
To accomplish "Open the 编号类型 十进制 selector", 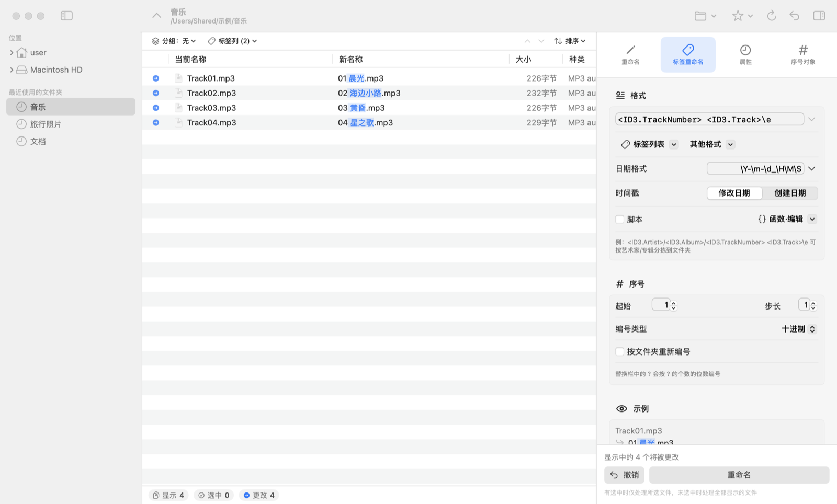I will click(x=798, y=329).
